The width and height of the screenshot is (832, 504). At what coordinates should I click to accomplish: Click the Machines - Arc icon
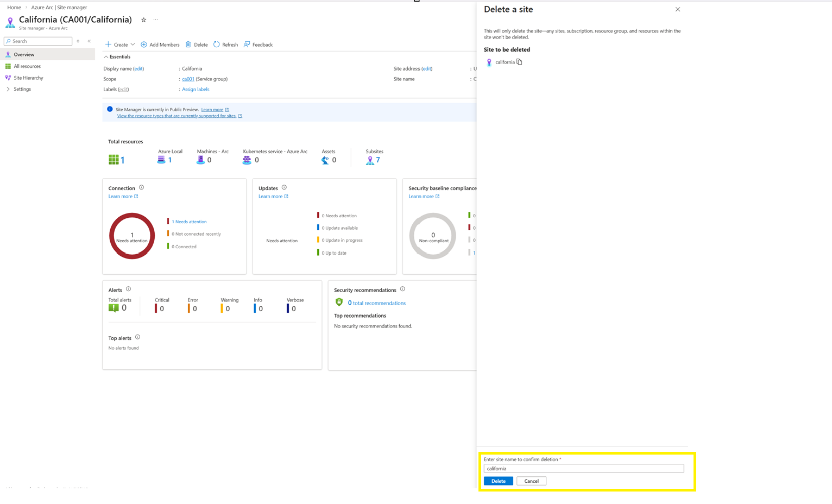click(x=200, y=160)
